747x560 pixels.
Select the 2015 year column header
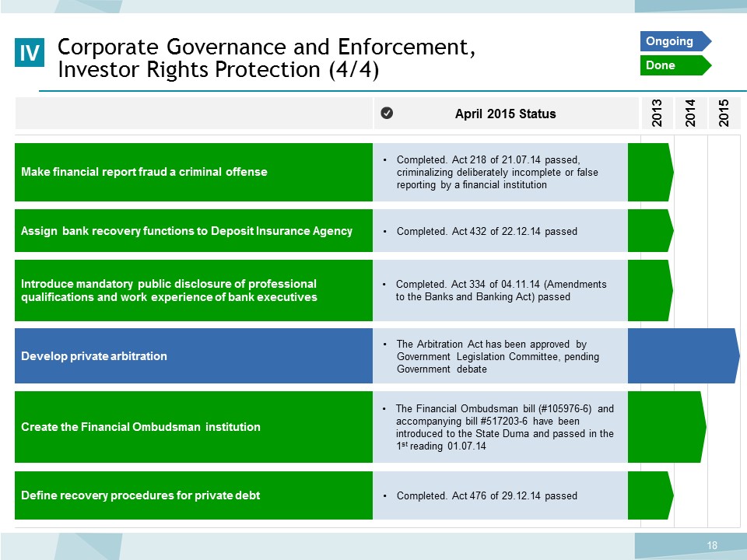(x=724, y=113)
